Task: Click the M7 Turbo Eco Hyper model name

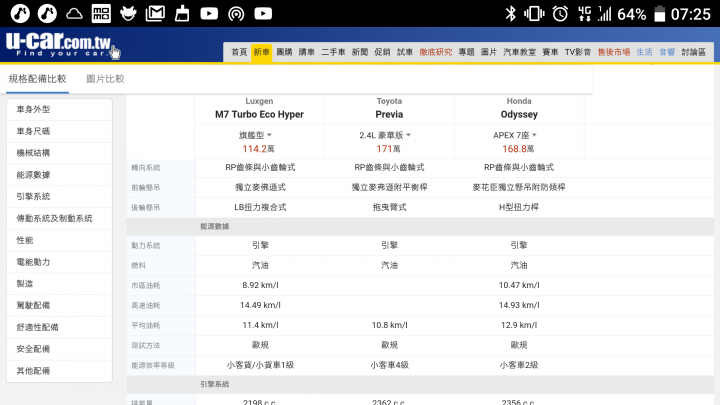Action: 259,114
